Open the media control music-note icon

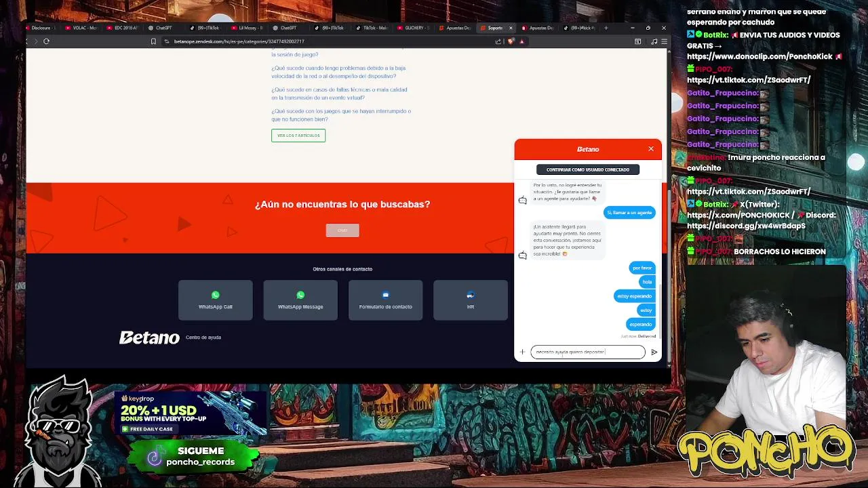pos(654,41)
